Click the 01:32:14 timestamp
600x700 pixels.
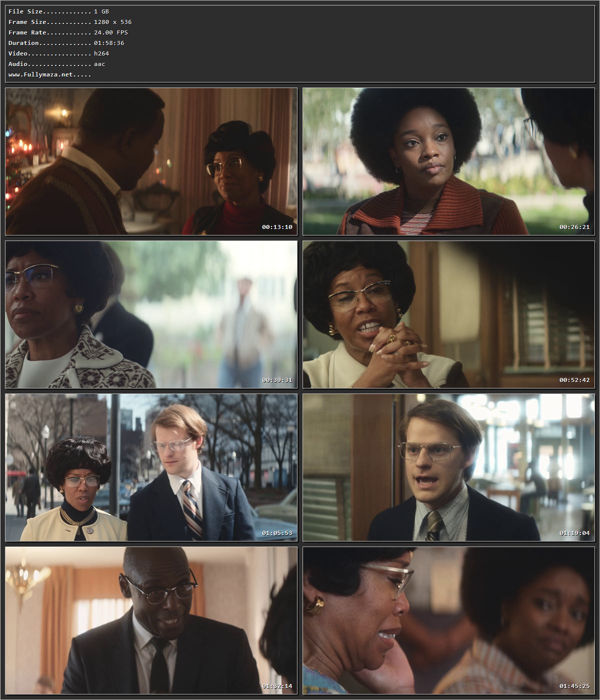[x=277, y=686]
